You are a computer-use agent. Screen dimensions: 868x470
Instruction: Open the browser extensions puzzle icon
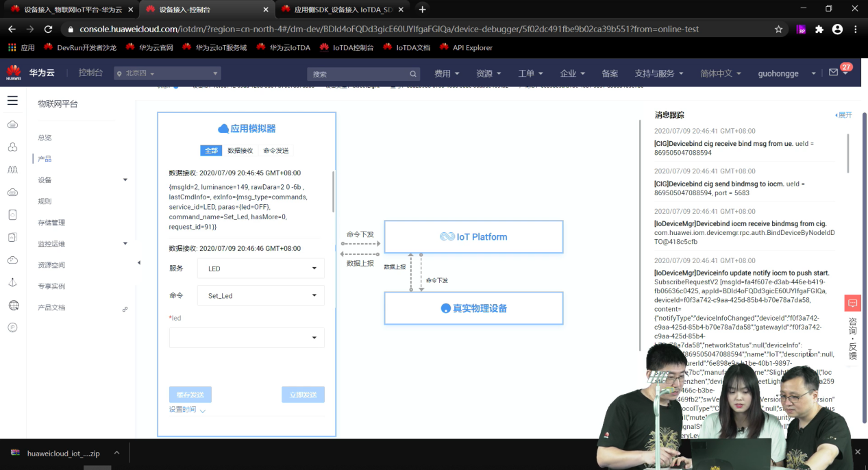click(x=819, y=29)
